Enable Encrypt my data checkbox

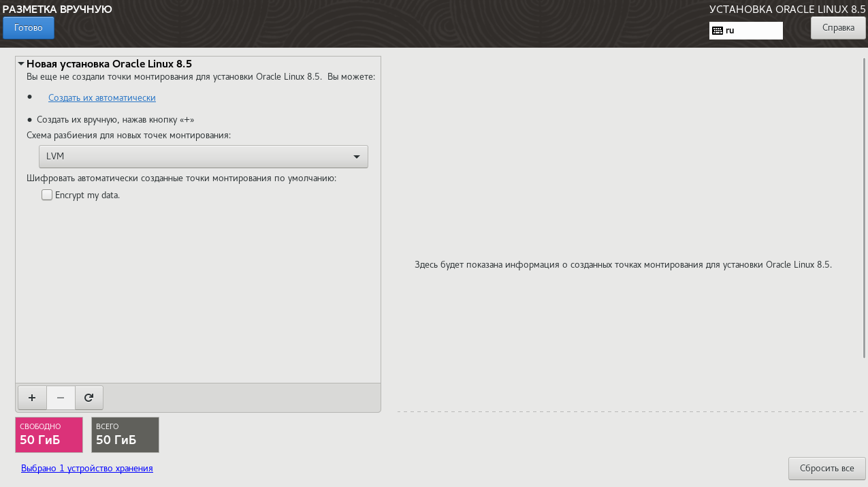point(47,195)
